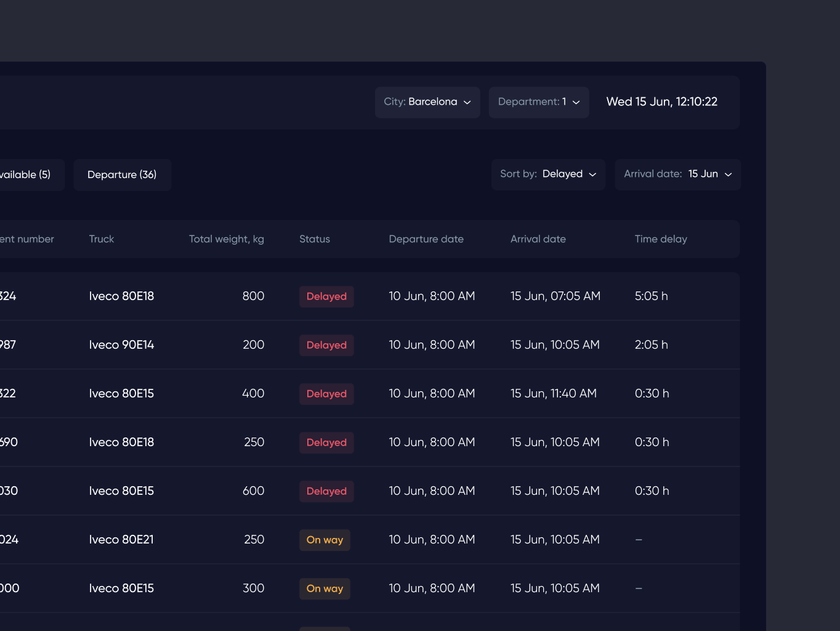The width and height of the screenshot is (840, 631).
Task: Open the City: Barcelona dropdown
Action: 427,102
